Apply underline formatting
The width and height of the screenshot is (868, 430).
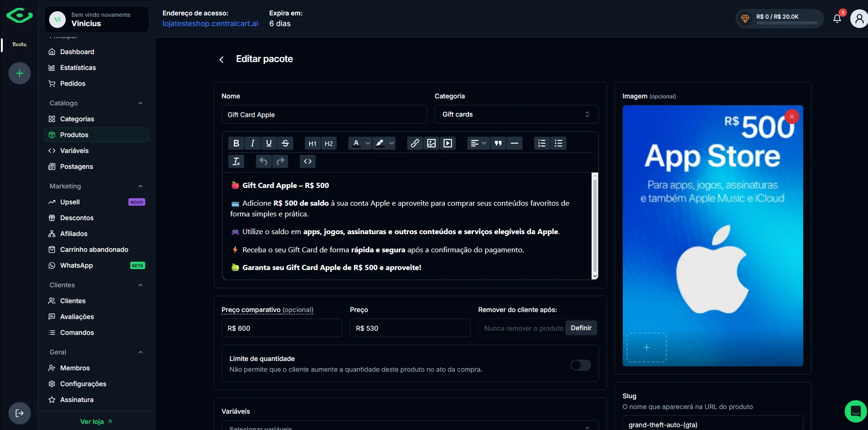coord(269,143)
